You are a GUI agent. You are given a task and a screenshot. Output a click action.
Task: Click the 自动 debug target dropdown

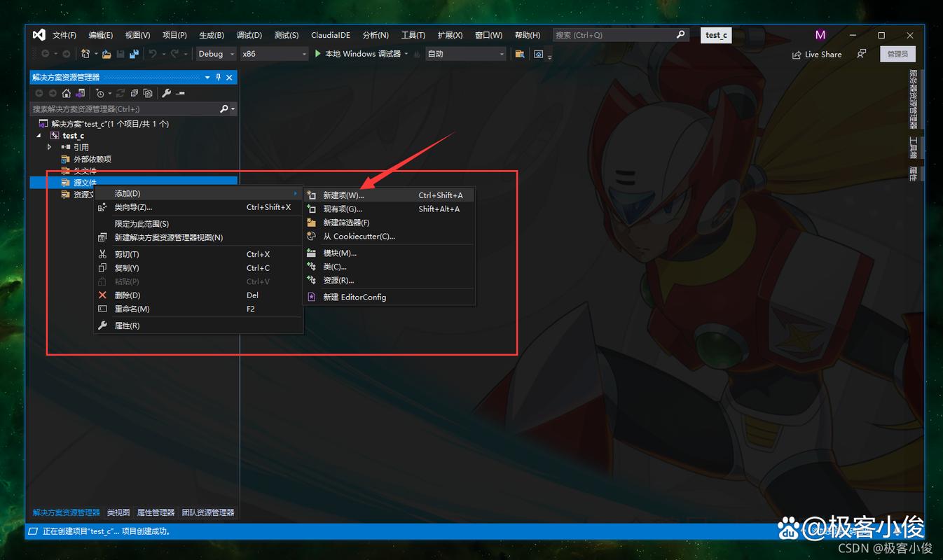(x=465, y=53)
